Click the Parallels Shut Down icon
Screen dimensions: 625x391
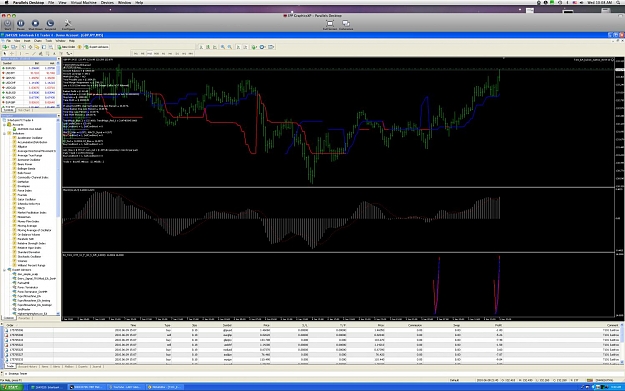35,24
